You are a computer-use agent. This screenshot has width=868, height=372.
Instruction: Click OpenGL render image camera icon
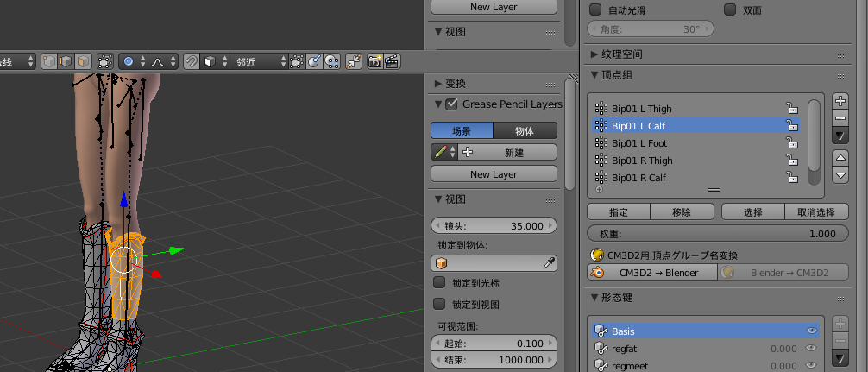point(375,61)
